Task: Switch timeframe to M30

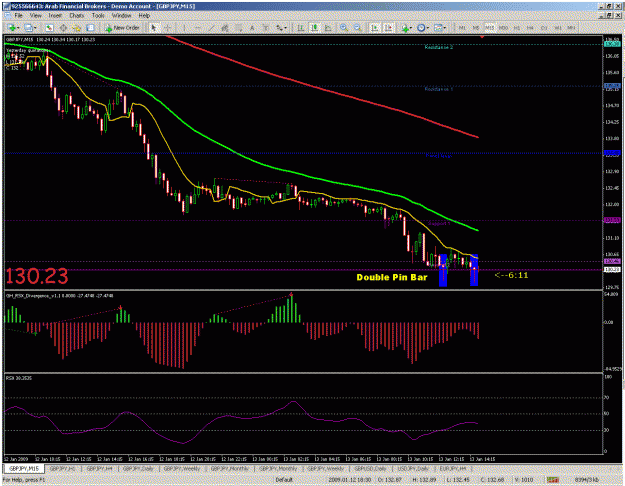Action: tap(503, 28)
